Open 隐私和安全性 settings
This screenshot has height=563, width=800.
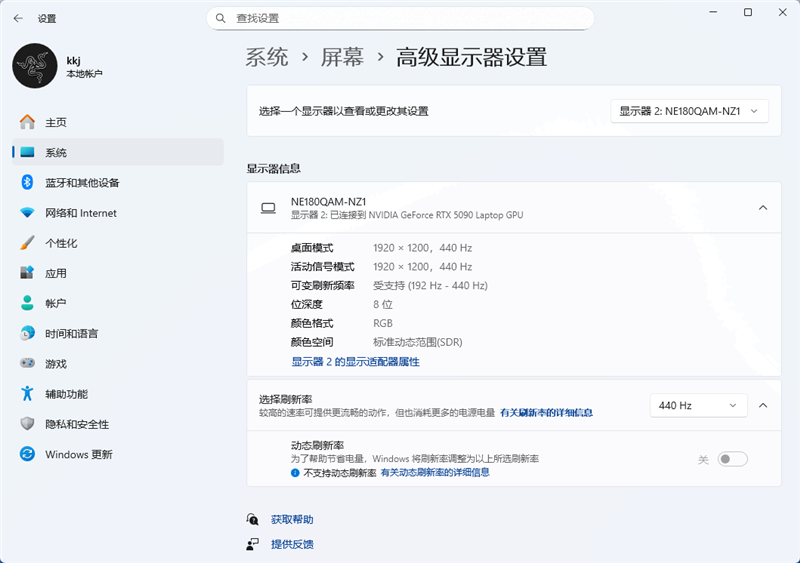(118, 424)
